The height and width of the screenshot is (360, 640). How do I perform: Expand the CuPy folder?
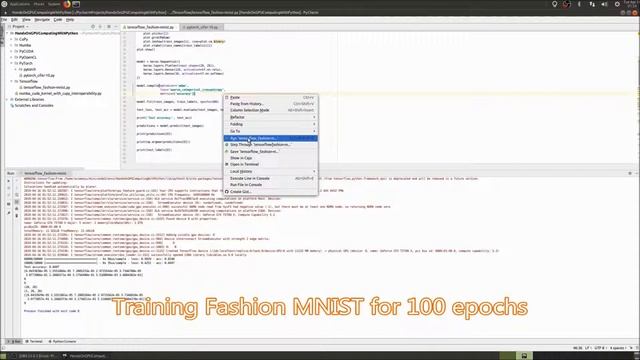coord(11,39)
